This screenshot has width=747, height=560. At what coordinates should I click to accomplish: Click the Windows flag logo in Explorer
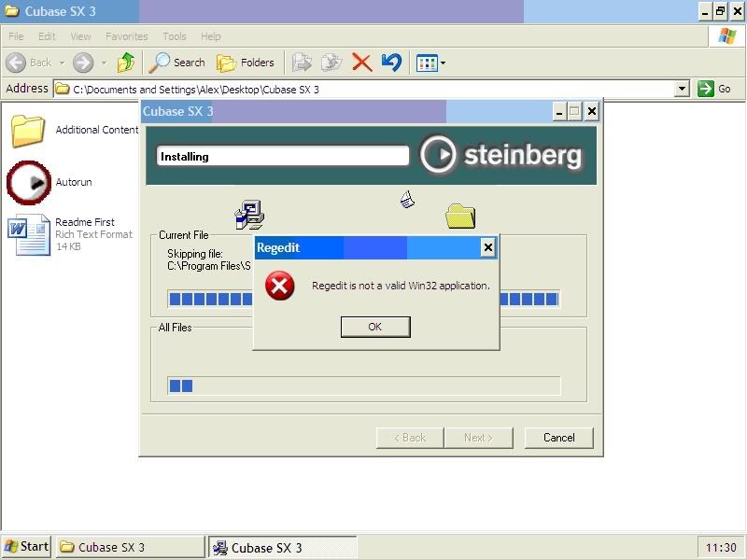[x=726, y=36]
